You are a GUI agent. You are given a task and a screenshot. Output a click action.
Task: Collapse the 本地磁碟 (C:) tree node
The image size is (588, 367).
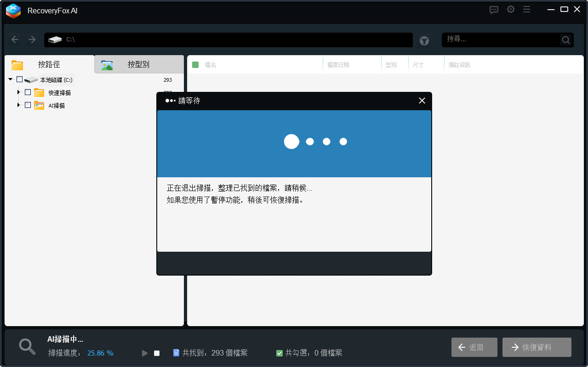[x=10, y=79]
